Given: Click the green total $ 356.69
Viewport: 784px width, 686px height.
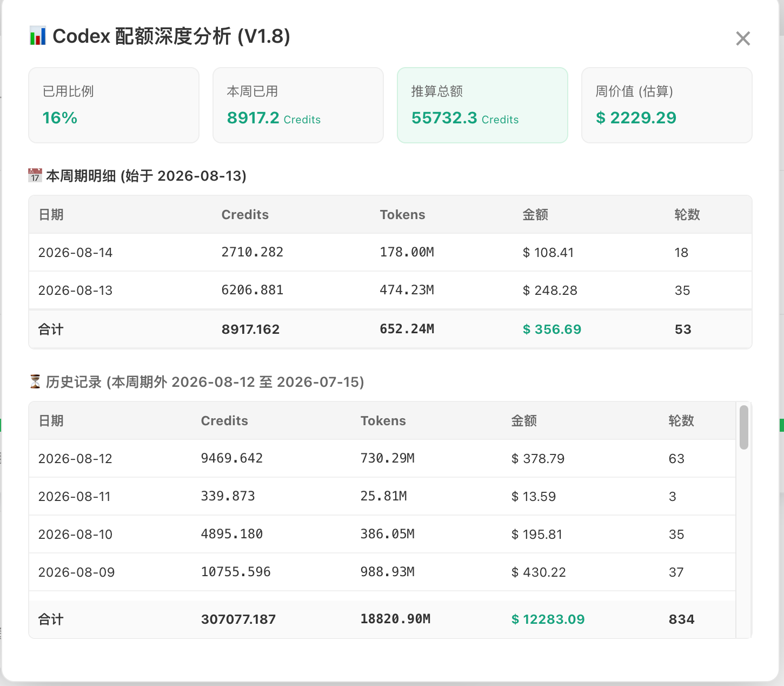Looking at the screenshot, I should [552, 329].
